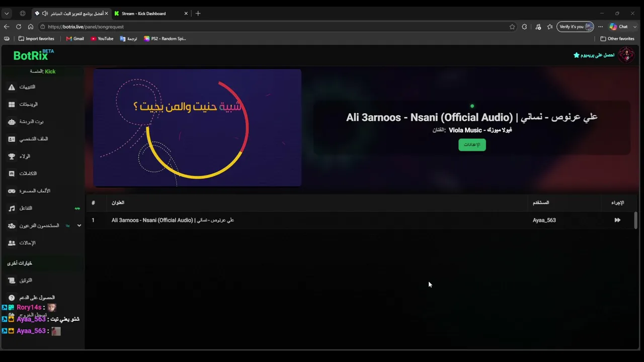This screenshot has height=362, width=644.
Task: Click the Viola Music artist name
Action: pyautogui.click(x=480, y=130)
